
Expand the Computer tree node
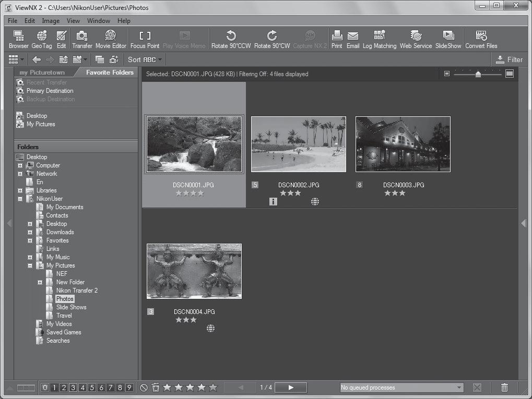coord(20,165)
